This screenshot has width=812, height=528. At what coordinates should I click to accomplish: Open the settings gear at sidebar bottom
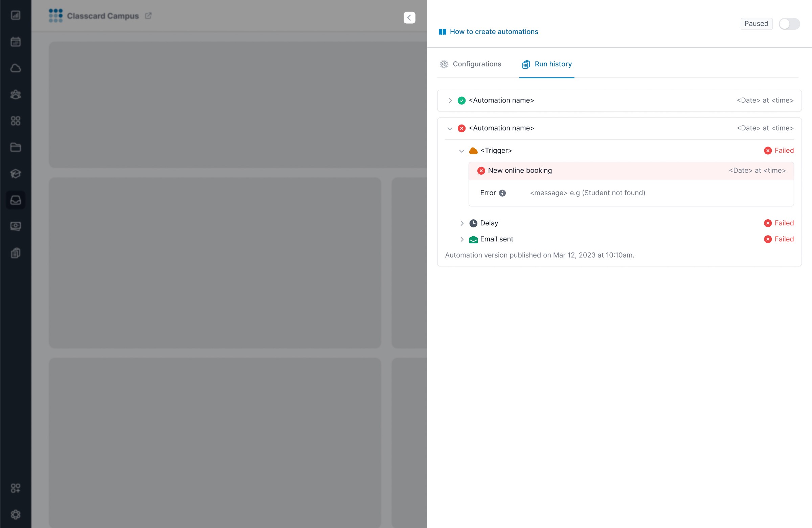(16, 514)
